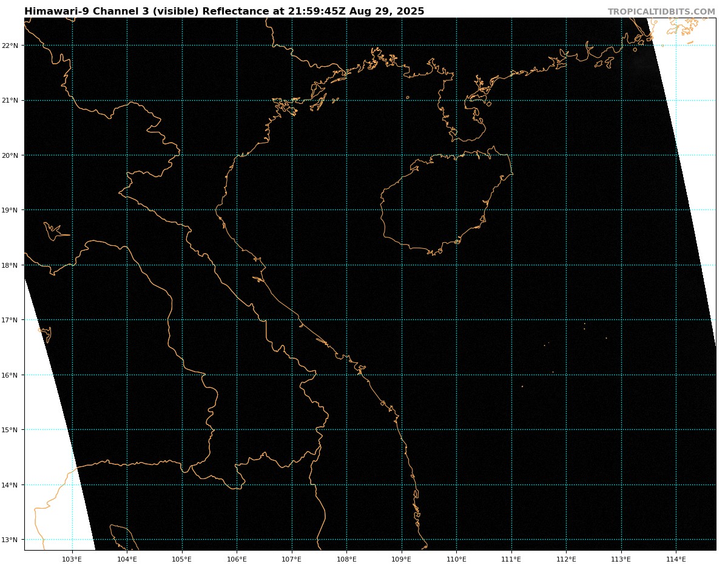Click the 109°E longitude label
This screenshot has height=564, width=728.
click(402, 559)
